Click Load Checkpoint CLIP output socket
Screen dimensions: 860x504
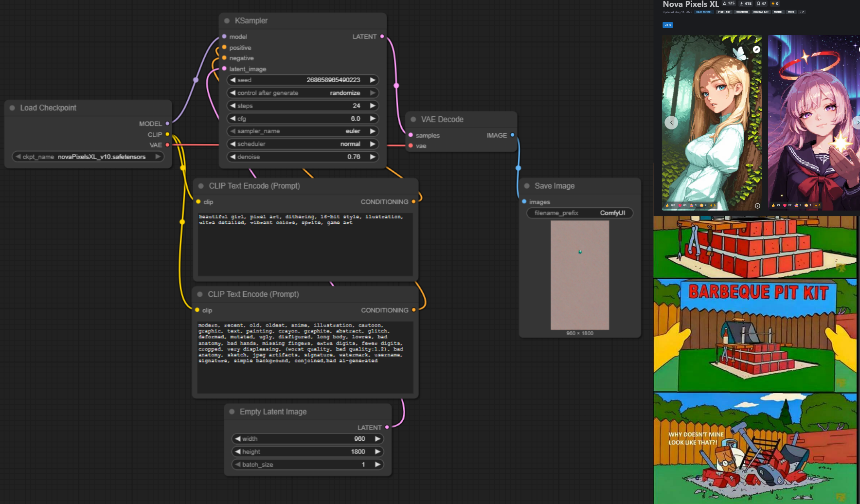167,134
